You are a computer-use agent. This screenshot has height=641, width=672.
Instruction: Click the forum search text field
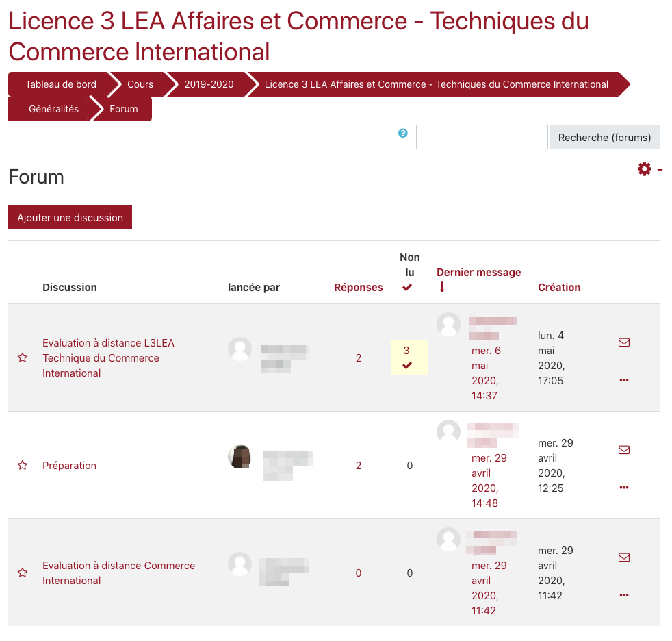click(x=482, y=137)
